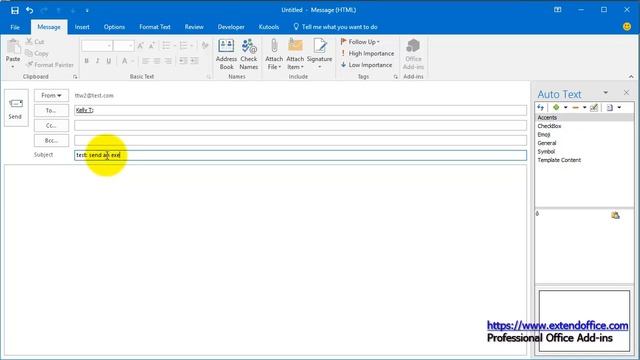Collapse the ribbon with the chevron
This screenshot has width=640, height=360.
click(x=631, y=76)
